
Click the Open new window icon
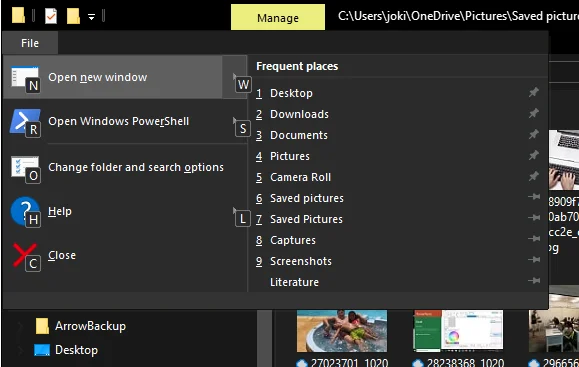(25, 77)
